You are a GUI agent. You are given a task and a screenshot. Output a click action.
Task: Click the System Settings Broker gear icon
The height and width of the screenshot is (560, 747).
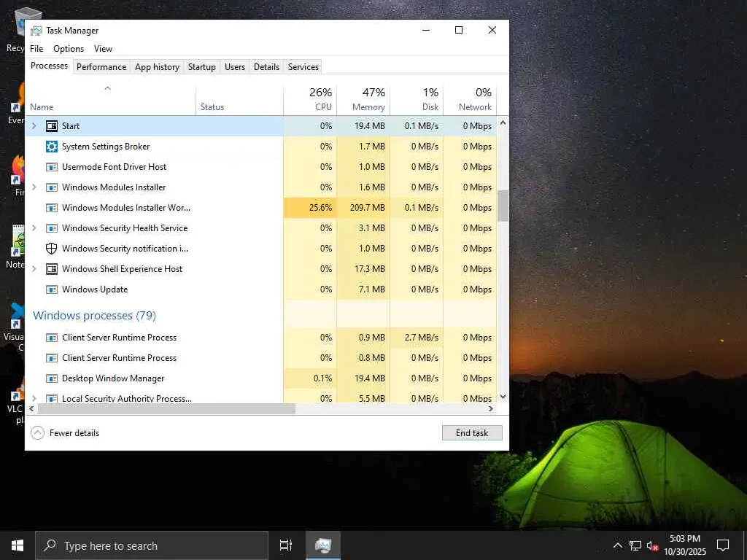[x=52, y=147]
